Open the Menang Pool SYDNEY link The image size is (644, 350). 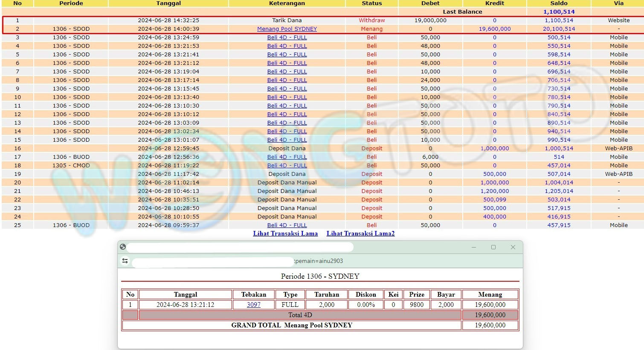pos(287,29)
